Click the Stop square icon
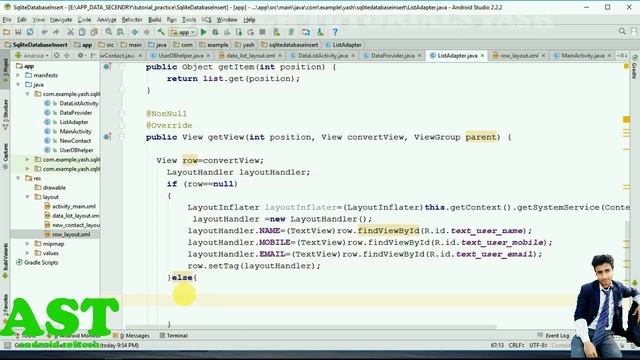640x360 pixels. pyautogui.click(x=262, y=32)
